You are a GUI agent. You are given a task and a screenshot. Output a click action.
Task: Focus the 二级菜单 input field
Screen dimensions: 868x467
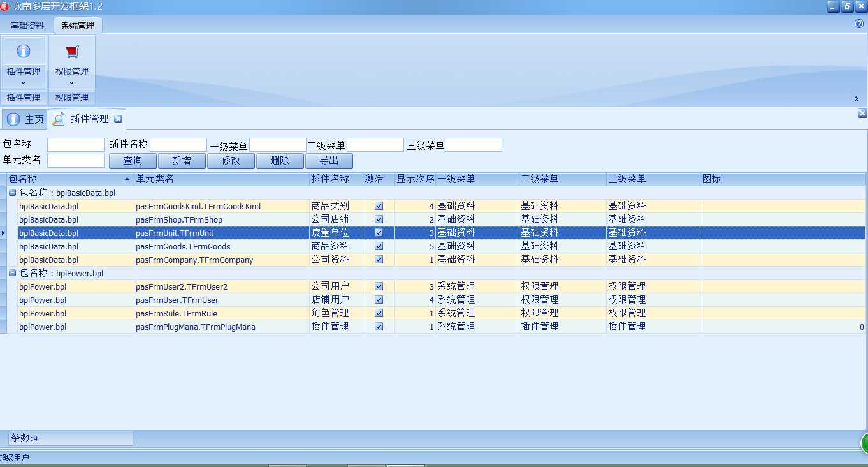(375, 145)
